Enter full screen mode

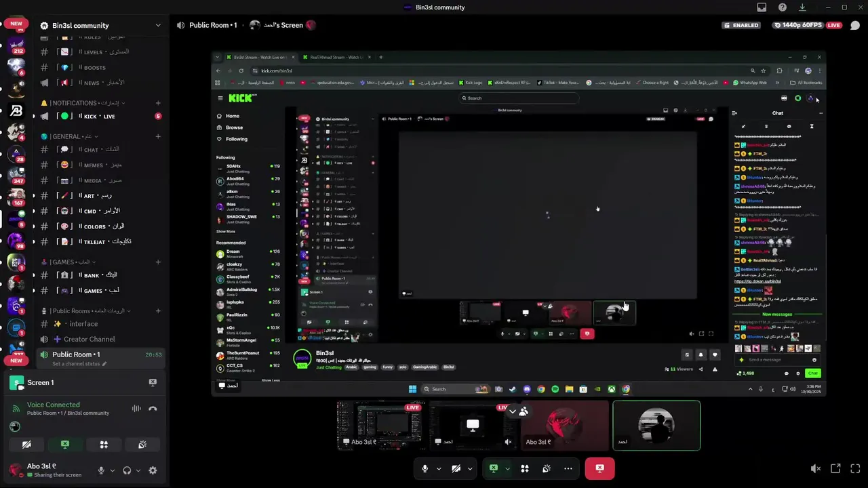[x=854, y=468]
